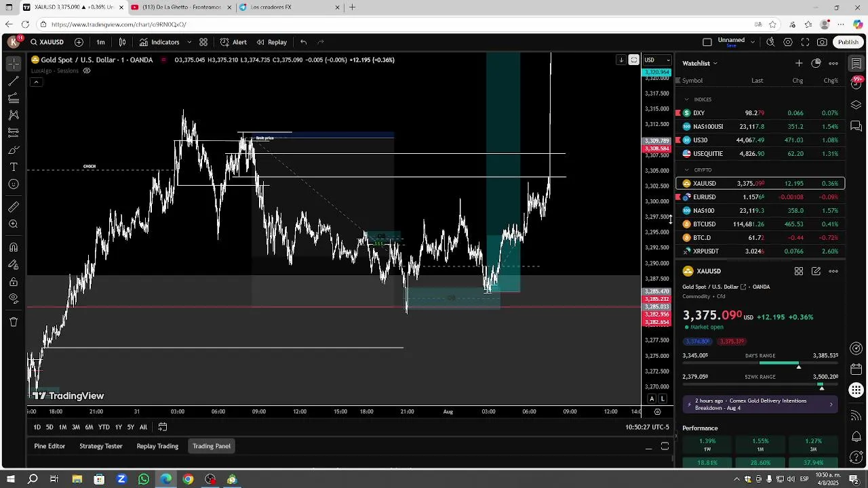Add a symbol to the Watchlist

[799, 63]
